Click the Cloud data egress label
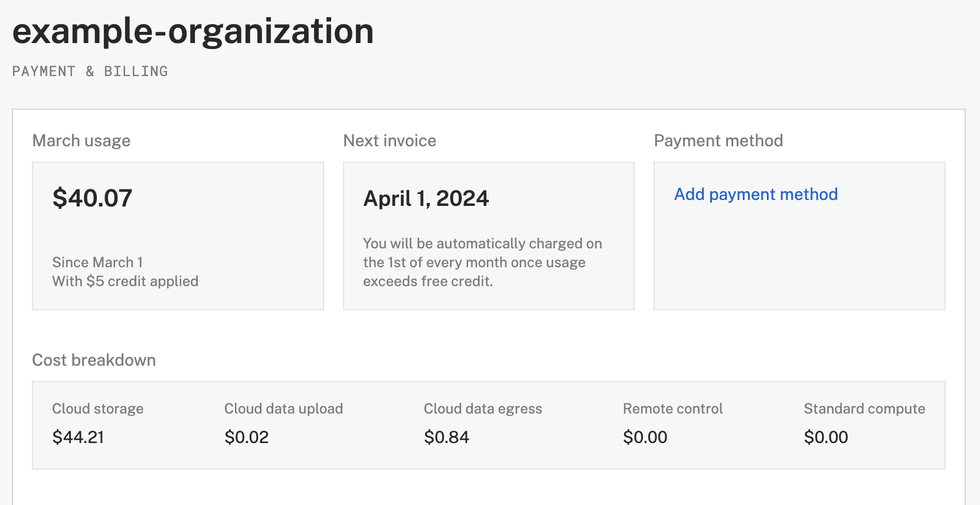 pyautogui.click(x=483, y=409)
